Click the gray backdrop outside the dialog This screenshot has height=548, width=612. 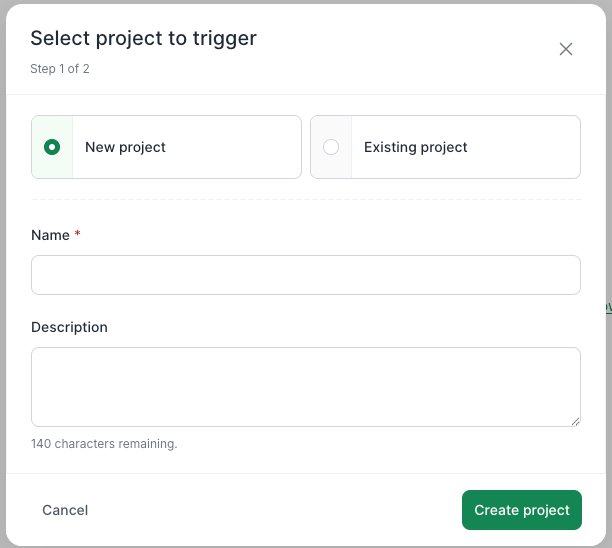click(x=608, y=150)
